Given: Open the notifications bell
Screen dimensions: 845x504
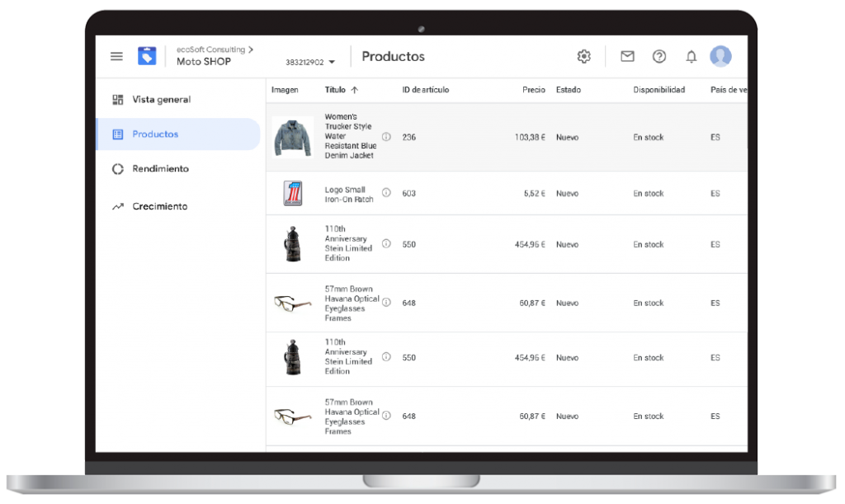Looking at the screenshot, I should click(691, 56).
